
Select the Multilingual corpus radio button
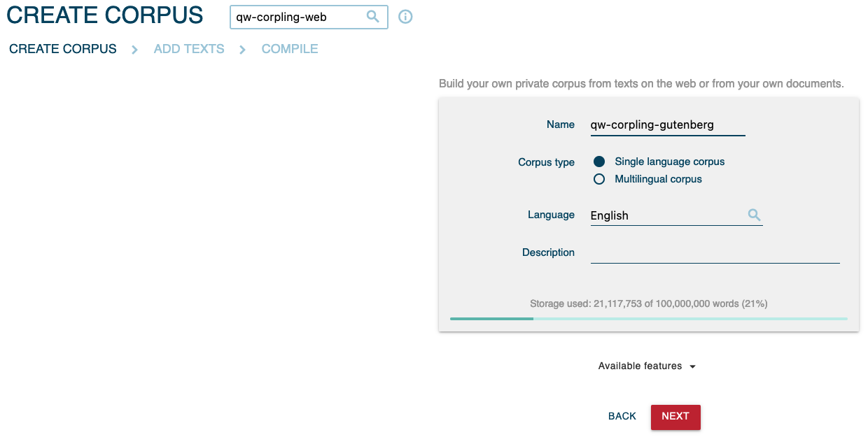click(x=599, y=179)
